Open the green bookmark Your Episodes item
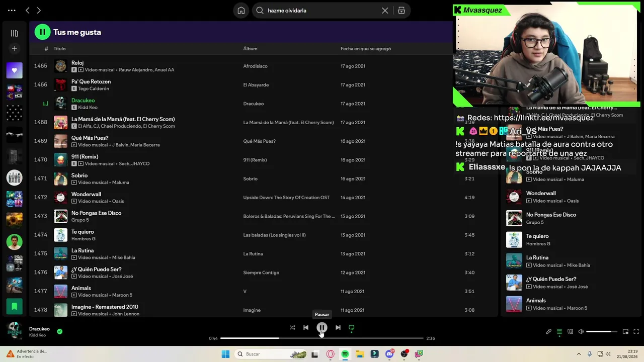 pyautogui.click(x=15, y=306)
